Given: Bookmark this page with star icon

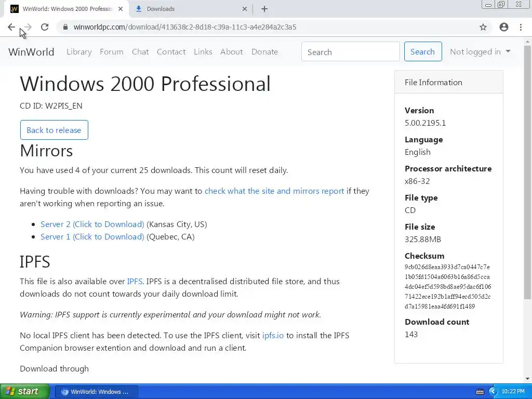Looking at the screenshot, I should point(483,27).
